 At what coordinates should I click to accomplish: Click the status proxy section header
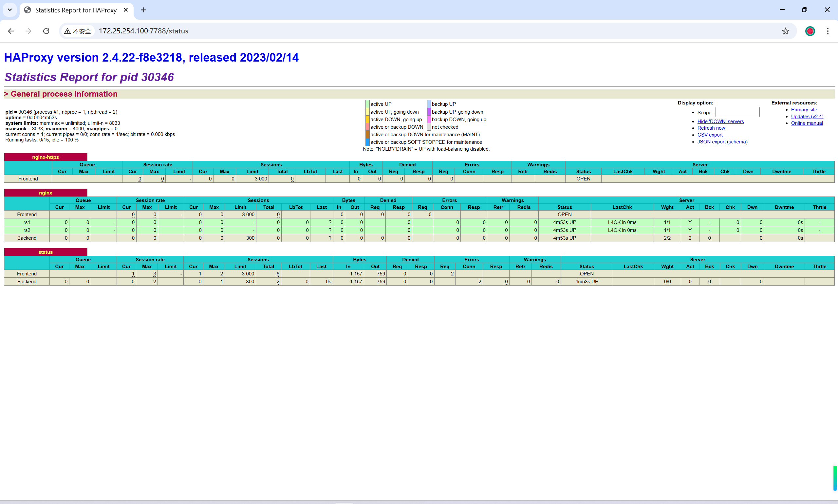46,252
